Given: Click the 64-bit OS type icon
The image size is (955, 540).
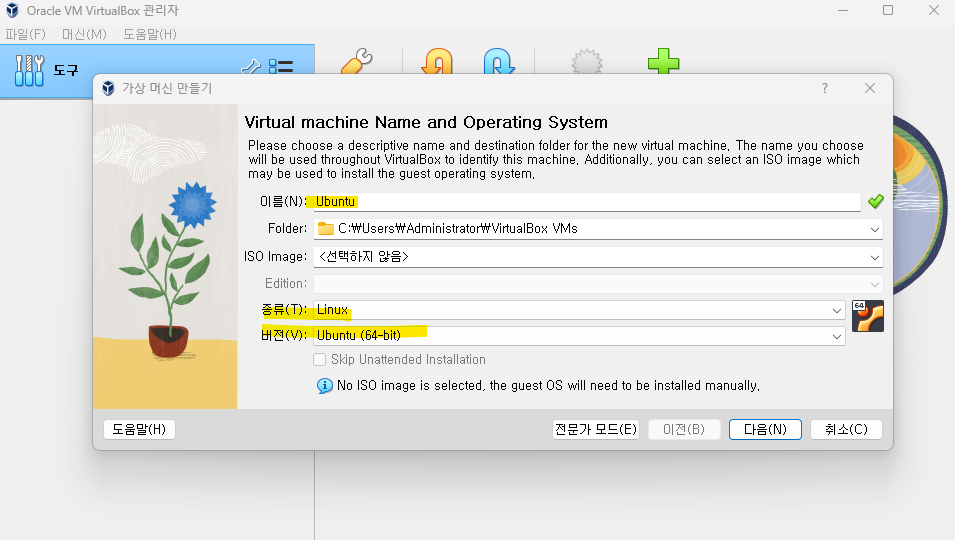Looking at the screenshot, I should click(x=867, y=316).
